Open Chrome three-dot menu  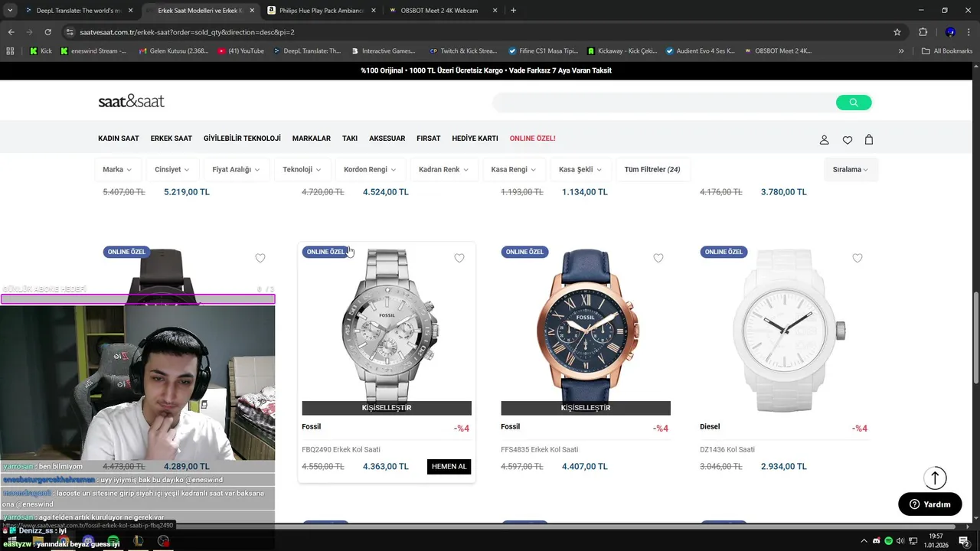point(969,32)
